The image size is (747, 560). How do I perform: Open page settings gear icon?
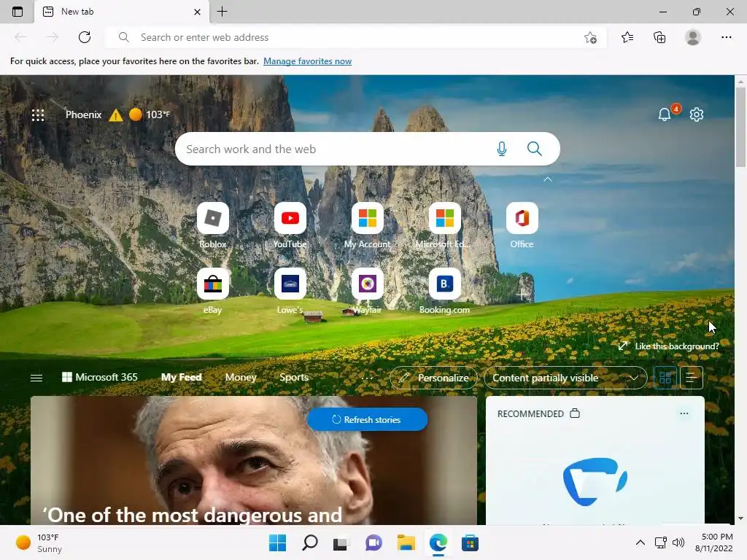point(697,114)
